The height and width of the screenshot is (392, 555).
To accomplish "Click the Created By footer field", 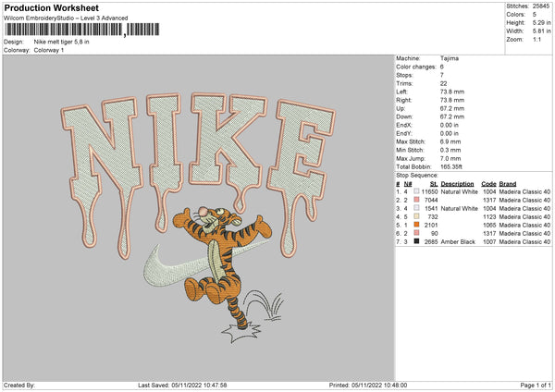I will pos(19,386).
